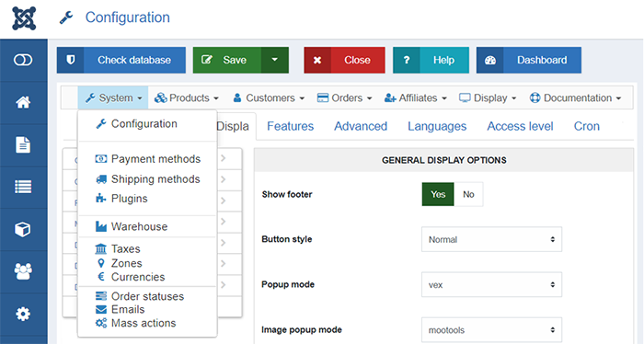Click the Check database button
This screenshot has width=644, height=344.
point(121,60)
